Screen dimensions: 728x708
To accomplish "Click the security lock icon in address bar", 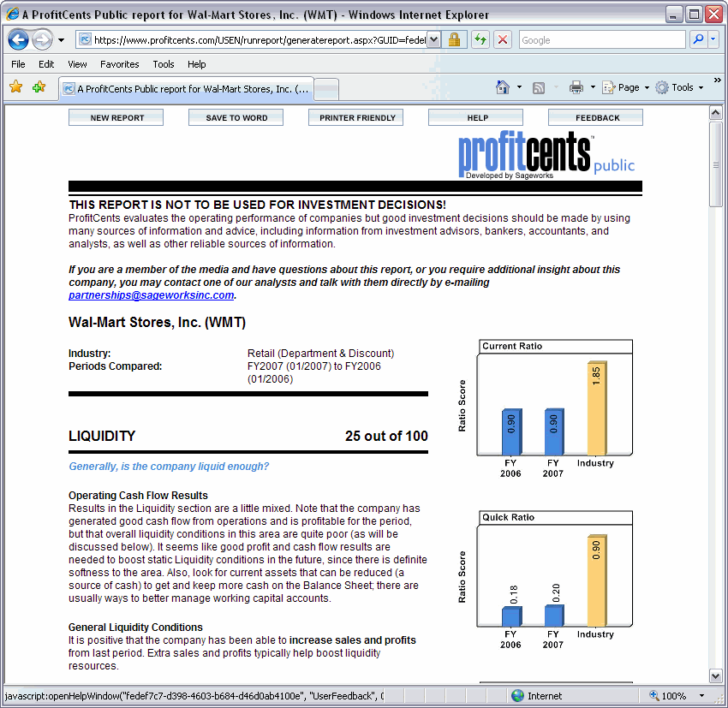I will (455, 39).
